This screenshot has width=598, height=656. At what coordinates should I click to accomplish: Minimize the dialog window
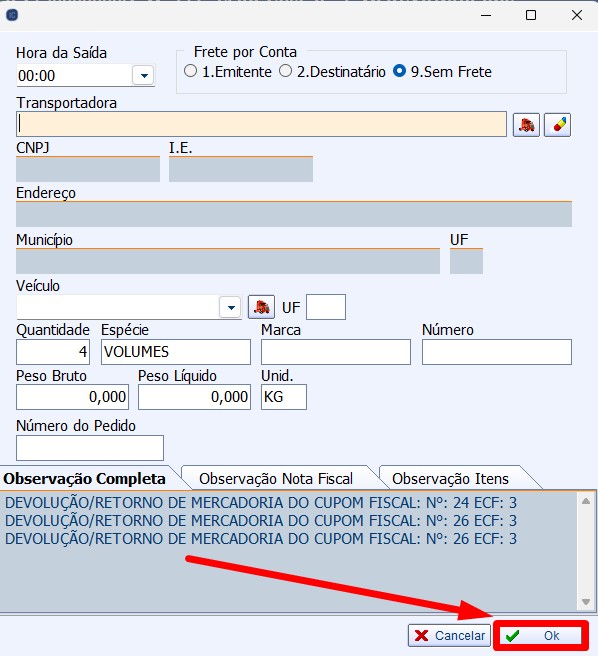[x=486, y=15]
